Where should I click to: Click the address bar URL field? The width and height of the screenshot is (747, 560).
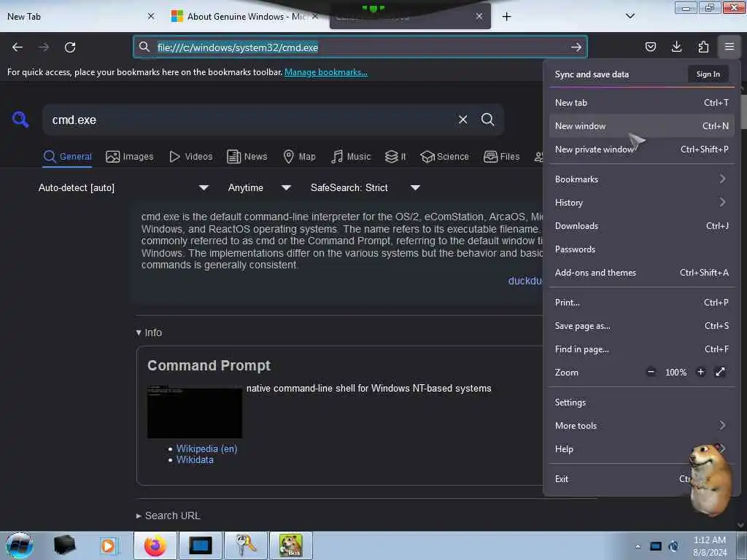coord(360,47)
